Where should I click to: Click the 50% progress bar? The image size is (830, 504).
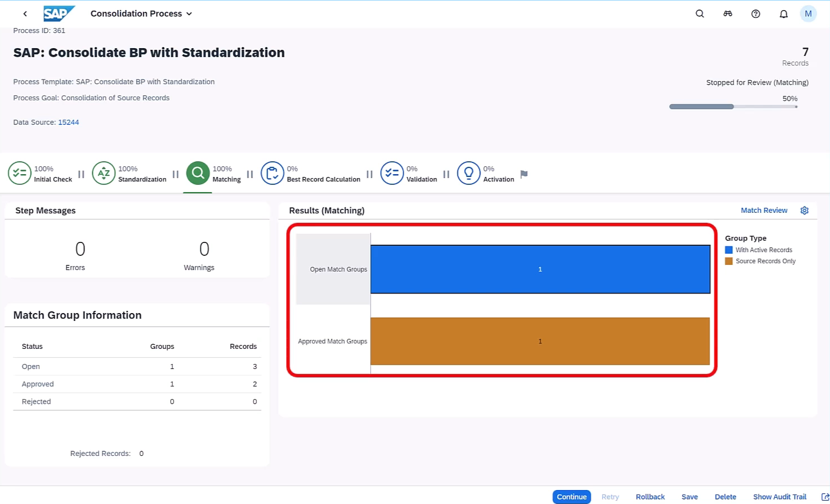(x=733, y=106)
